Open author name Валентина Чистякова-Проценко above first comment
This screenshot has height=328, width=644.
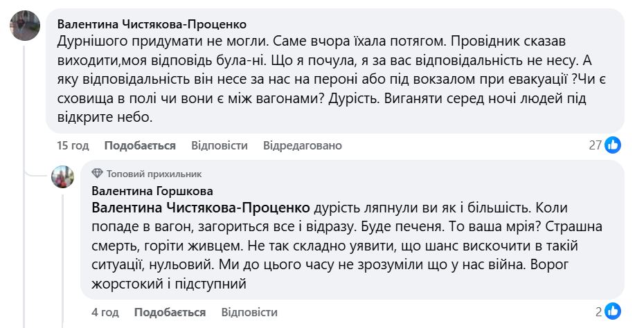point(151,25)
